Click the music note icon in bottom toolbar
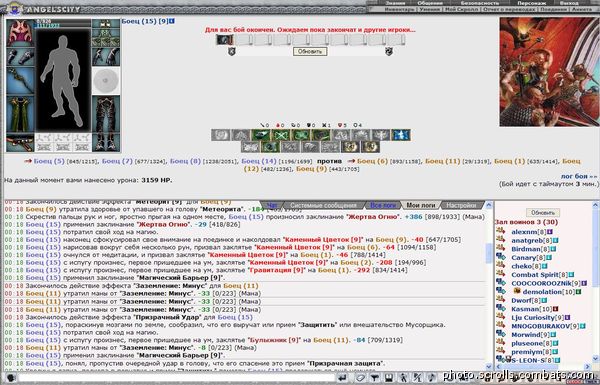 tap(431, 378)
